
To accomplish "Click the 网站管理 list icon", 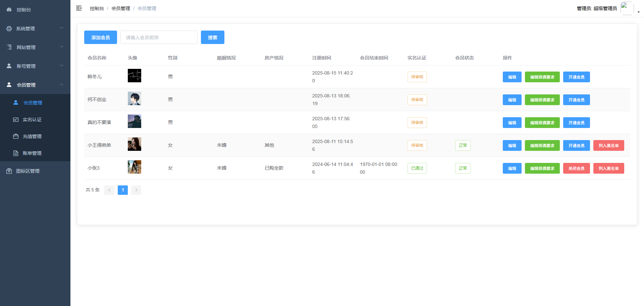I will (9, 47).
